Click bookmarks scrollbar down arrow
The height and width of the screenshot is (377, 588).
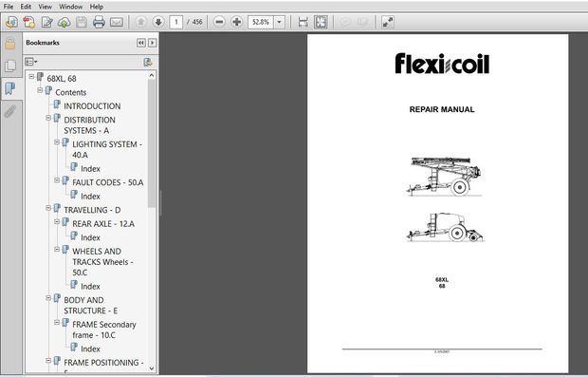coord(152,368)
